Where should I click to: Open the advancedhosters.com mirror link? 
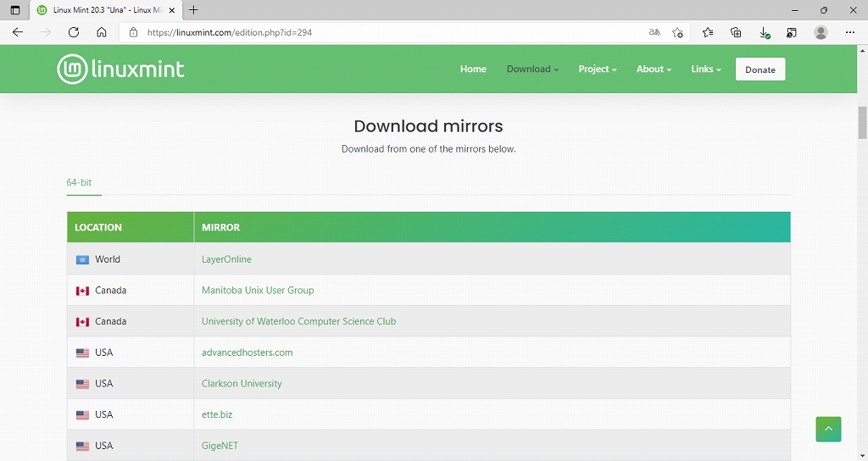coord(247,352)
